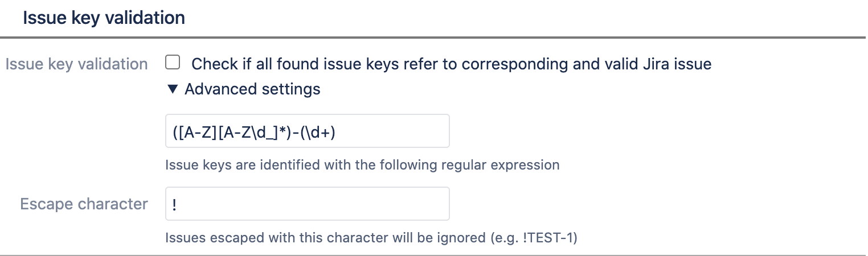The height and width of the screenshot is (256, 868).
Task: Enable the issue key validation checkbox
Action: tap(173, 63)
